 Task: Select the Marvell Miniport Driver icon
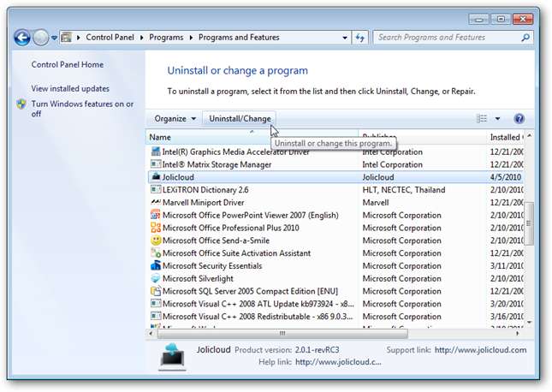(x=156, y=202)
